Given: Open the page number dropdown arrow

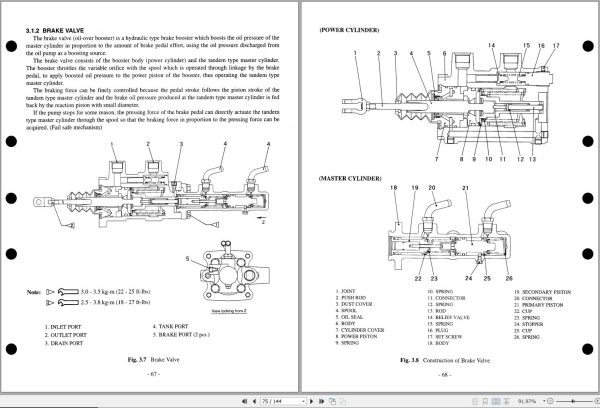Looking at the screenshot, I should (x=303, y=401).
